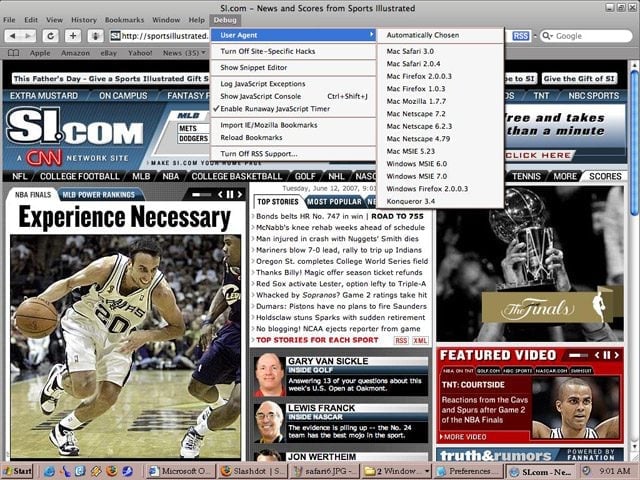Switch to safari6.JPG taskbar window
This screenshot has height=480, width=640.
(x=325, y=471)
